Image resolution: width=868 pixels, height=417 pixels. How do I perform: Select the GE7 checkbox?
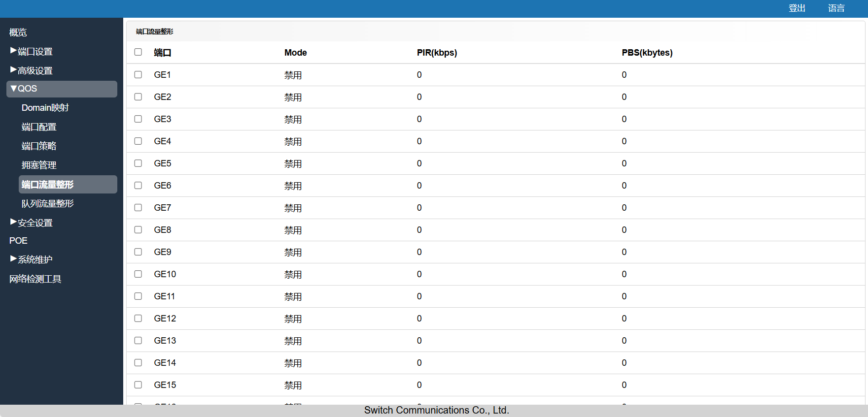click(x=138, y=208)
